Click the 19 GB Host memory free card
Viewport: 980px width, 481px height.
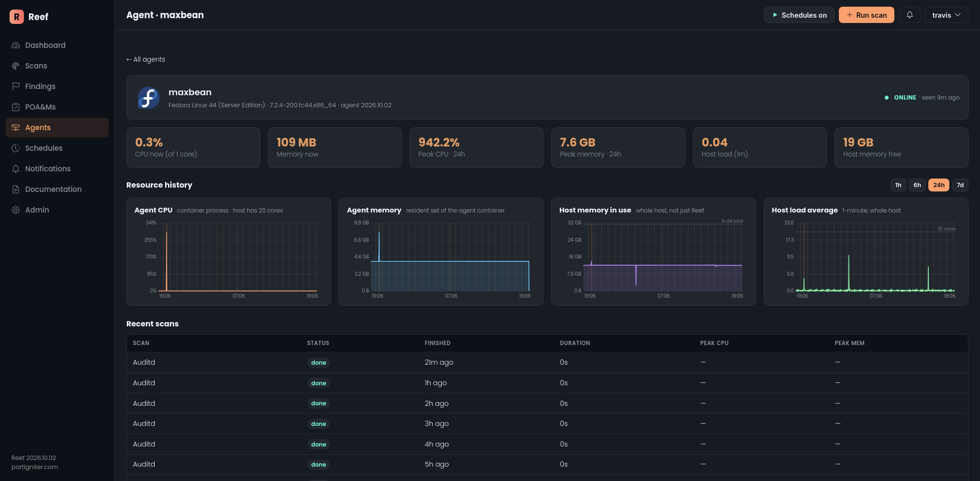902,148
